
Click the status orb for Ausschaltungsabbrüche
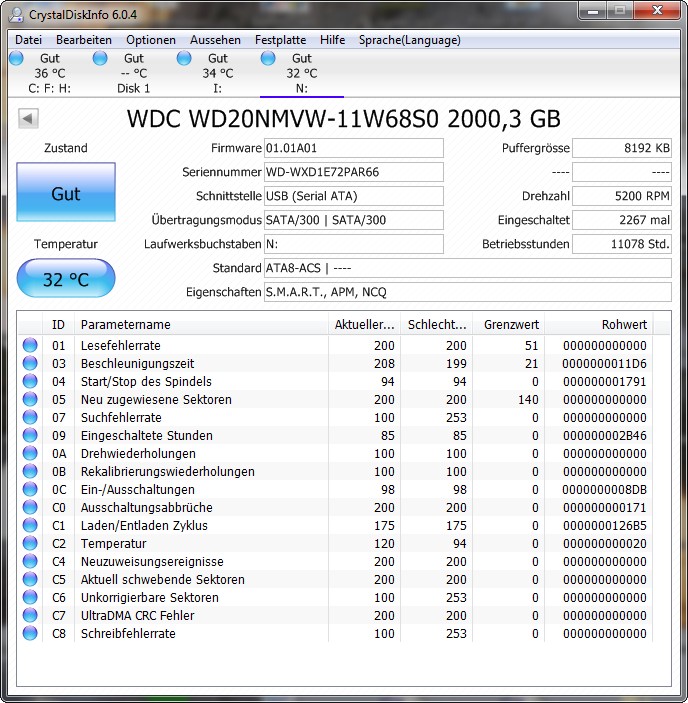coord(30,507)
